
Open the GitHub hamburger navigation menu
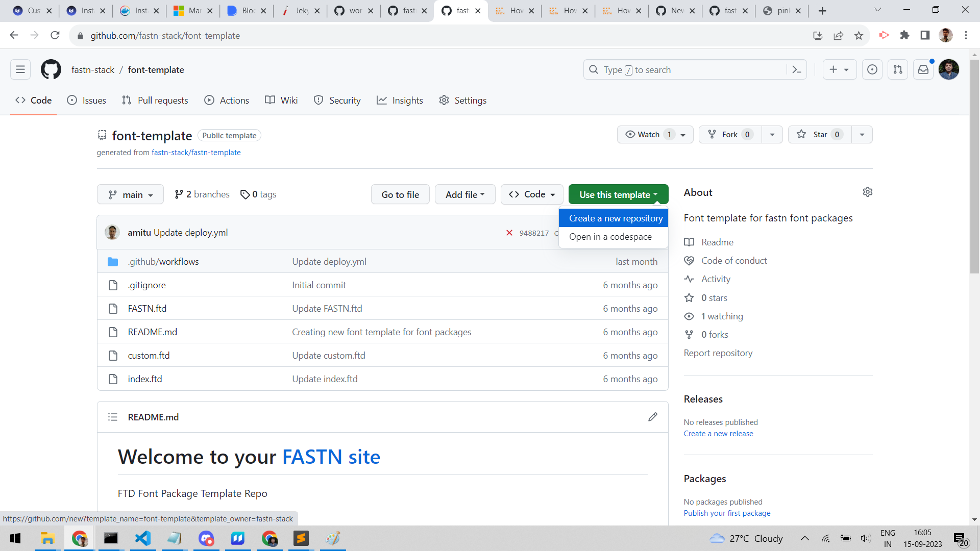click(x=20, y=69)
